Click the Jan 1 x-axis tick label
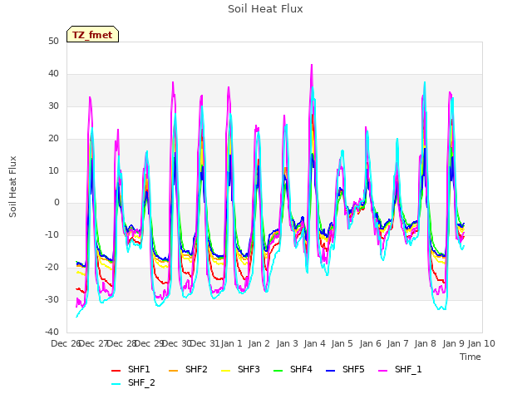The width and height of the screenshot is (532, 399). tap(232, 343)
